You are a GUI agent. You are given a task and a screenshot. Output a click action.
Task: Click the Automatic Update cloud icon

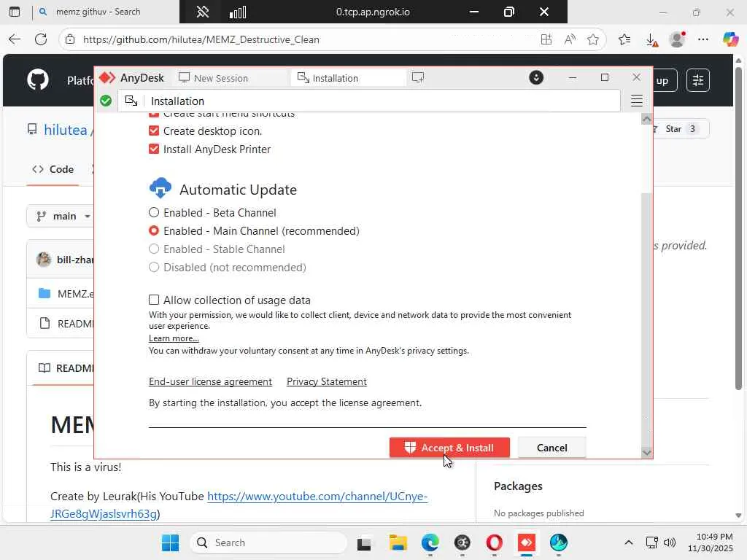pyautogui.click(x=160, y=188)
